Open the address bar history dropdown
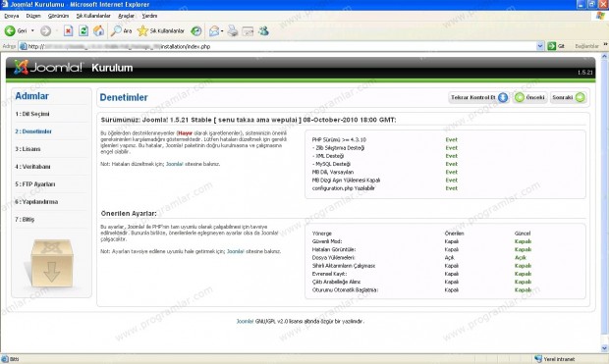The height and width of the screenshot is (364, 609). coord(540,46)
